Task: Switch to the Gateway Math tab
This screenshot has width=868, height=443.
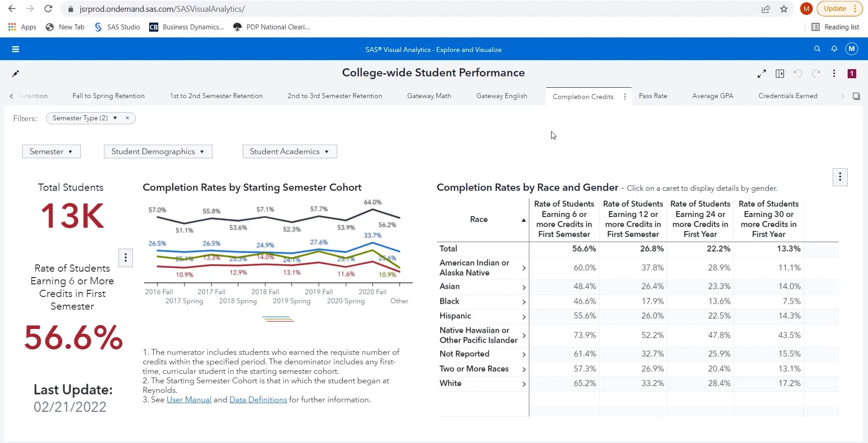Action: pos(429,96)
